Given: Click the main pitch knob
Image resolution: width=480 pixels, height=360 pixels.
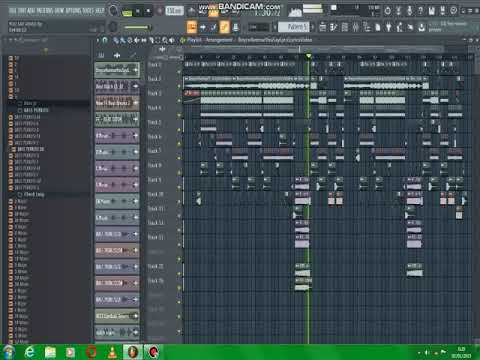Looking at the screenshot, I should click(113, 27).
